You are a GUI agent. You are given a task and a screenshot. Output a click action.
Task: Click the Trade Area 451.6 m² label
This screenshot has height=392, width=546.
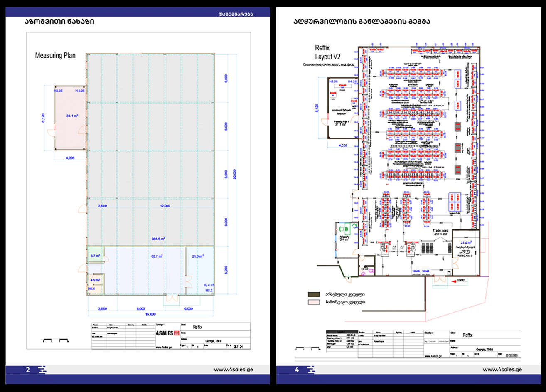point(440,232)
